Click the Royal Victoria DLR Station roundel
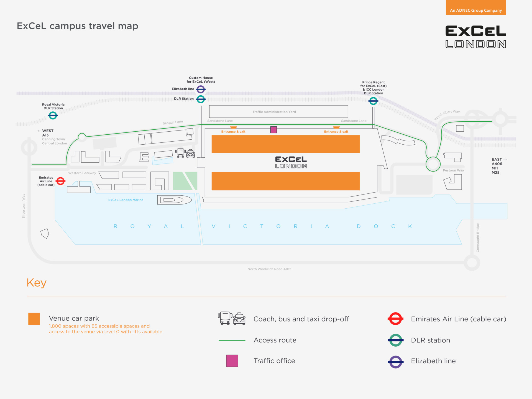 point(53,115)
